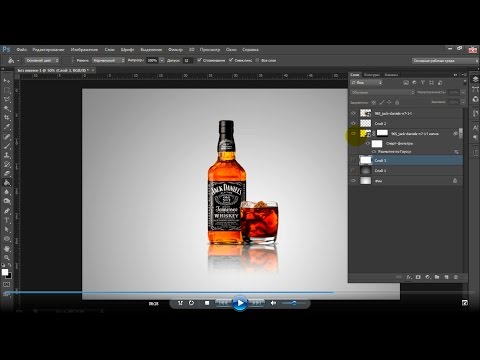Select the Eyedropper tool

[x=7, y=127]
